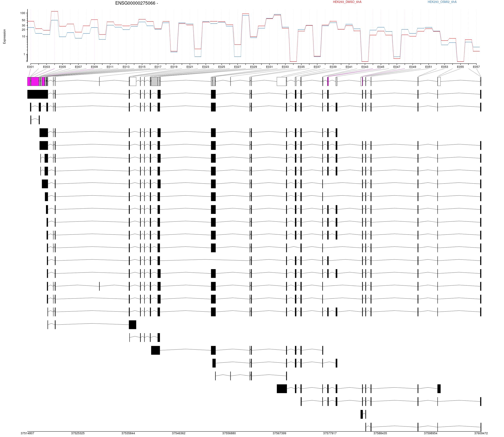Click exon label E049
Viewport: 504px width, 437px height.
coord(413,67)
